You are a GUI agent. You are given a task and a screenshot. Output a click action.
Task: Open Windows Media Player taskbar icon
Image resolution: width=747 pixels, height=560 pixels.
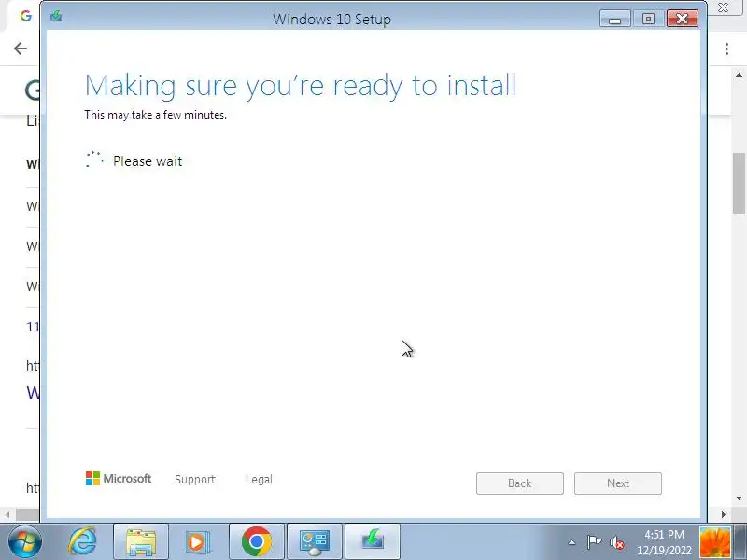[196, 542]
